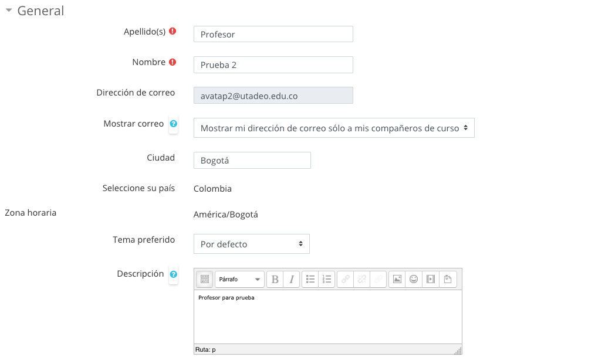Screen dimensions: 595x364
Task: Apply italic formatting in Descripción editor
Action: (x=292, y=280)
